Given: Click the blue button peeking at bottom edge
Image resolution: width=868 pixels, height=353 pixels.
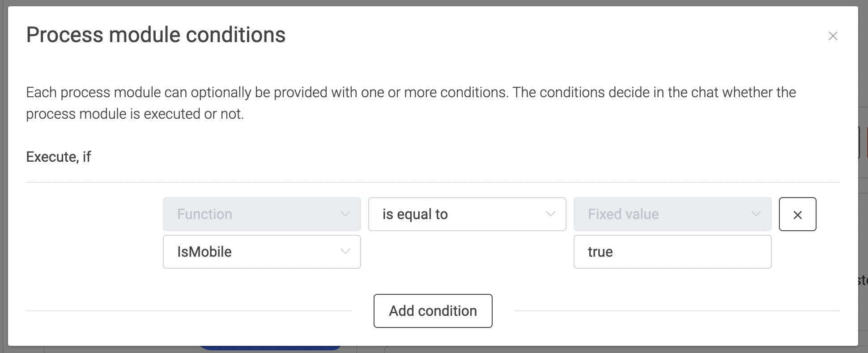Looking at the screenshot, I should [271, 349].
